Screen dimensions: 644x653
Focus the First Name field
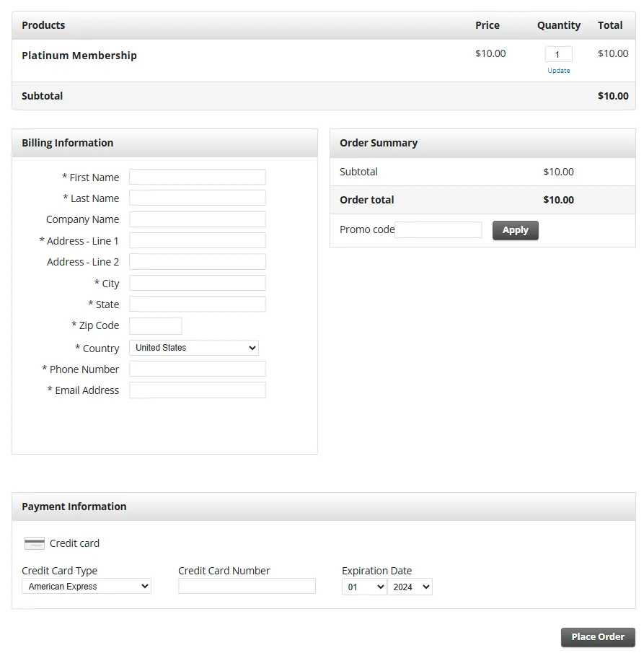coord(198,177)
